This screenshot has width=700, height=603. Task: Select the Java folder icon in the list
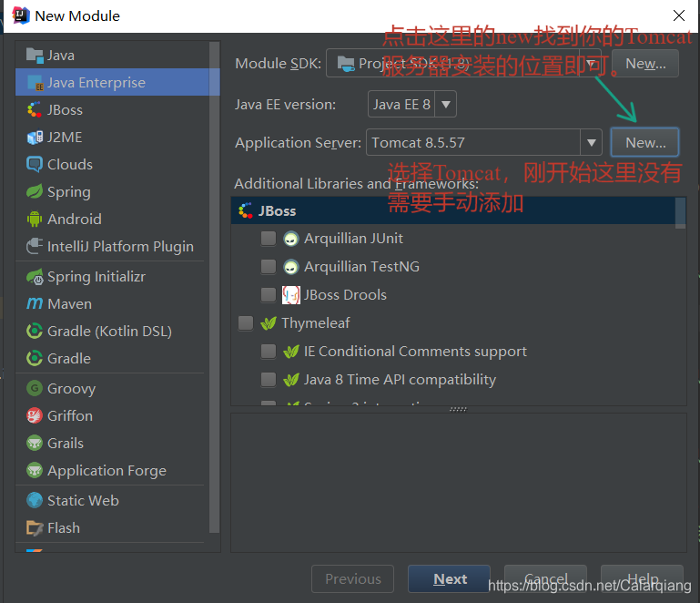[35, 56]
